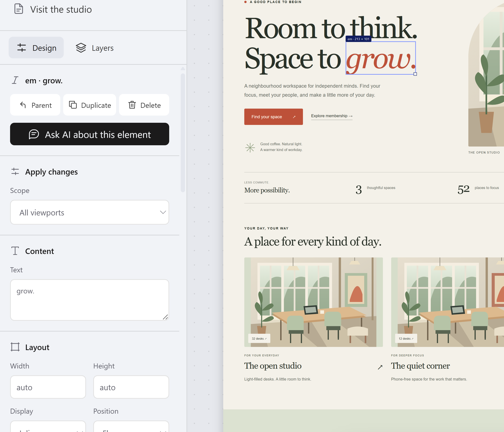Click the Height input field

point(131,387)
